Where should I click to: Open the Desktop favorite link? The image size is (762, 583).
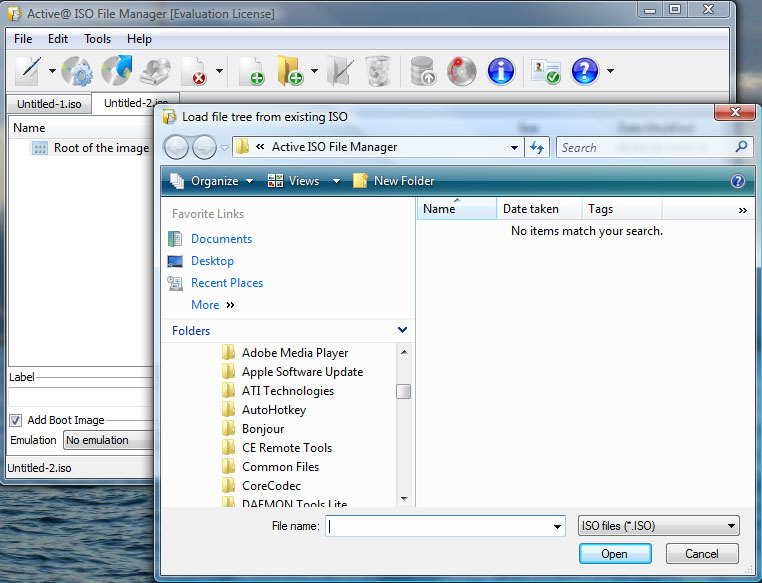212,261
